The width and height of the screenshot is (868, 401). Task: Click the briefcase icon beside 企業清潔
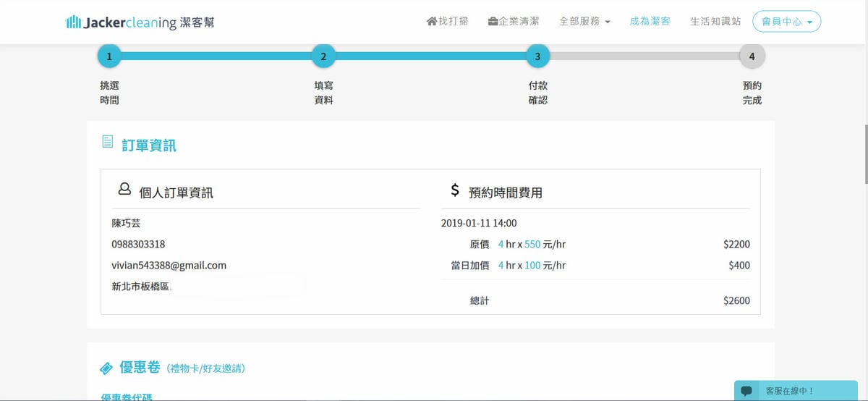tap(493, 21)
